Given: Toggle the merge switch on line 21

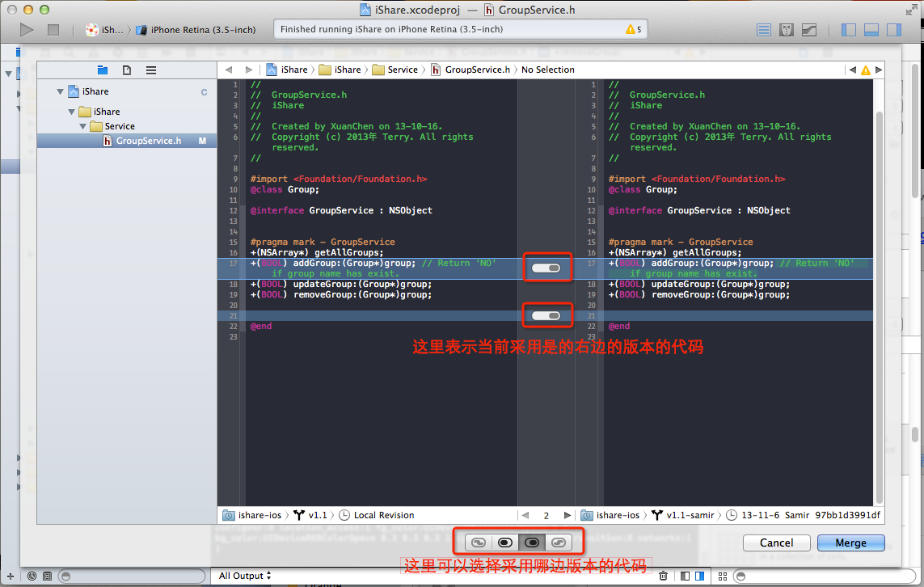Looking at the screenshot, I should coord(546,315).
